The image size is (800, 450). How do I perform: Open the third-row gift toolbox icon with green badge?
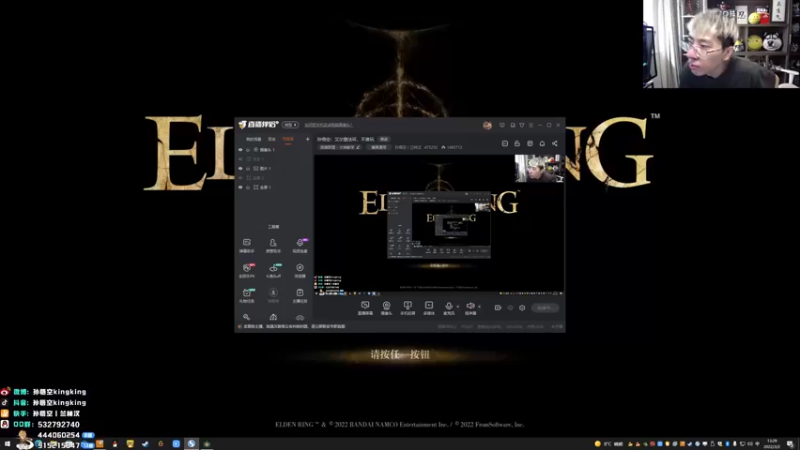pyautogui.click(x=247, y=295)
